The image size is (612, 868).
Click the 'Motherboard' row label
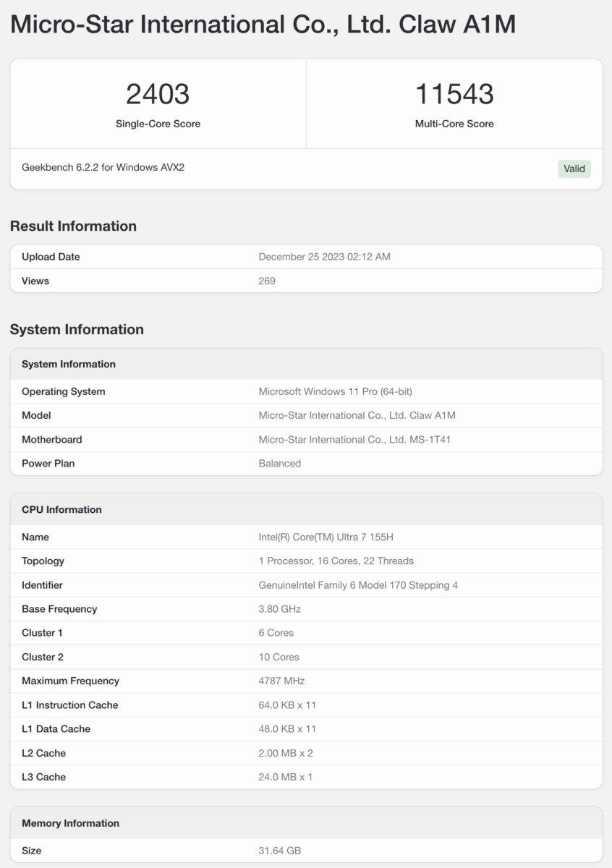pos(52,439)
